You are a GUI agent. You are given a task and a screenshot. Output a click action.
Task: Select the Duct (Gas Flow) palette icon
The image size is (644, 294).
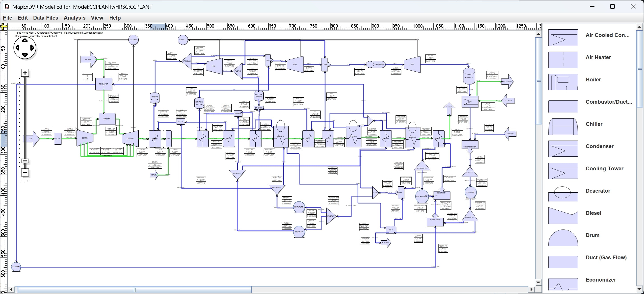(x=563, y=262)
